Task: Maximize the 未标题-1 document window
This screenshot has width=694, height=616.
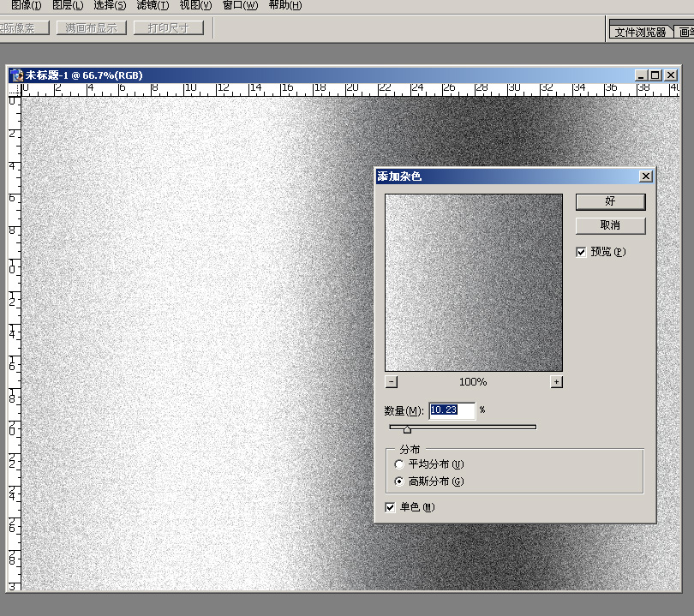Action: tap(655, 75)
